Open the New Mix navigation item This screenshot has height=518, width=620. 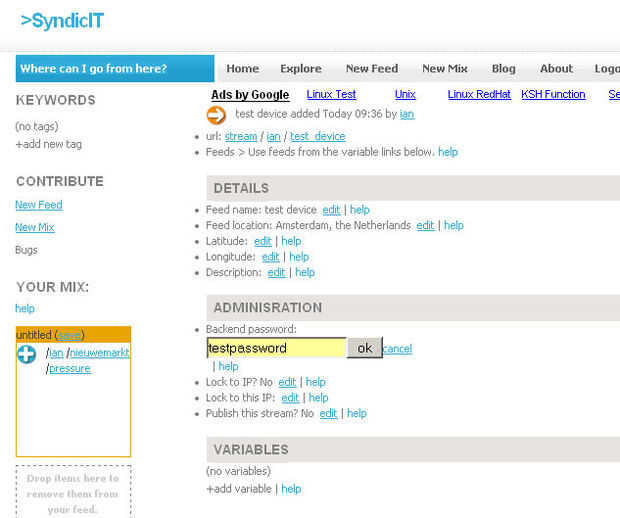click(445, 69)
